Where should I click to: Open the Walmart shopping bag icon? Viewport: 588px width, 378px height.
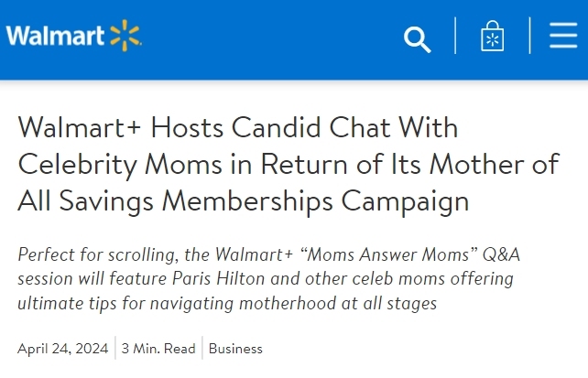pos(493,36)
